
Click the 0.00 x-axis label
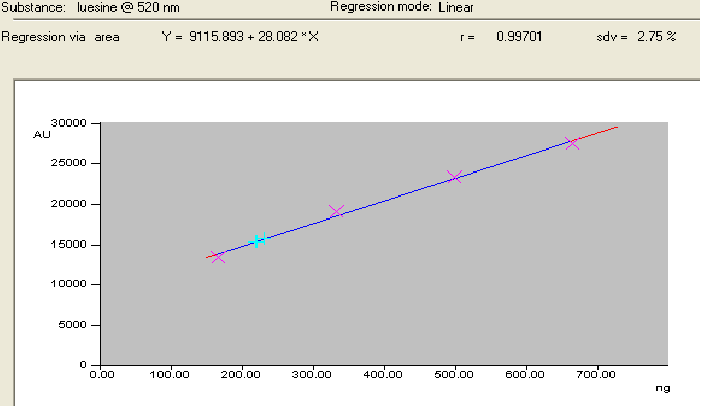coord(102,374)
